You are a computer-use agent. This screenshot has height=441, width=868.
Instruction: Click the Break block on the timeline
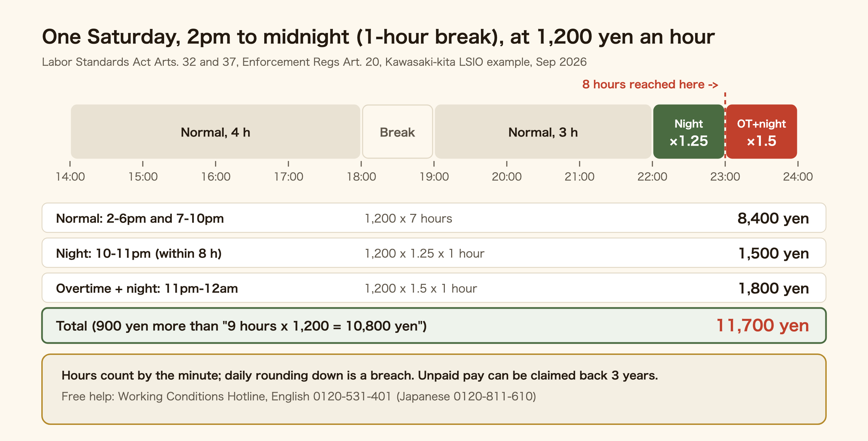[398, 132]
